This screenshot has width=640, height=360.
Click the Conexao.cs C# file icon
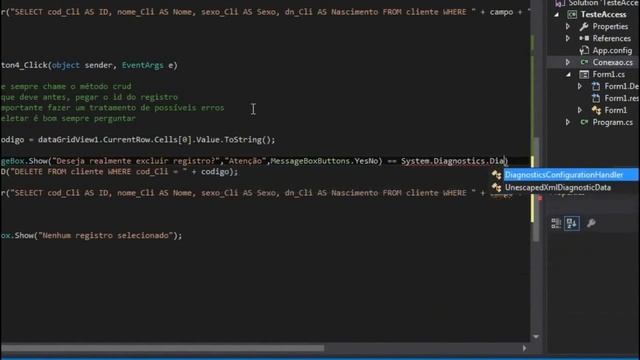[x=584, y=62]
